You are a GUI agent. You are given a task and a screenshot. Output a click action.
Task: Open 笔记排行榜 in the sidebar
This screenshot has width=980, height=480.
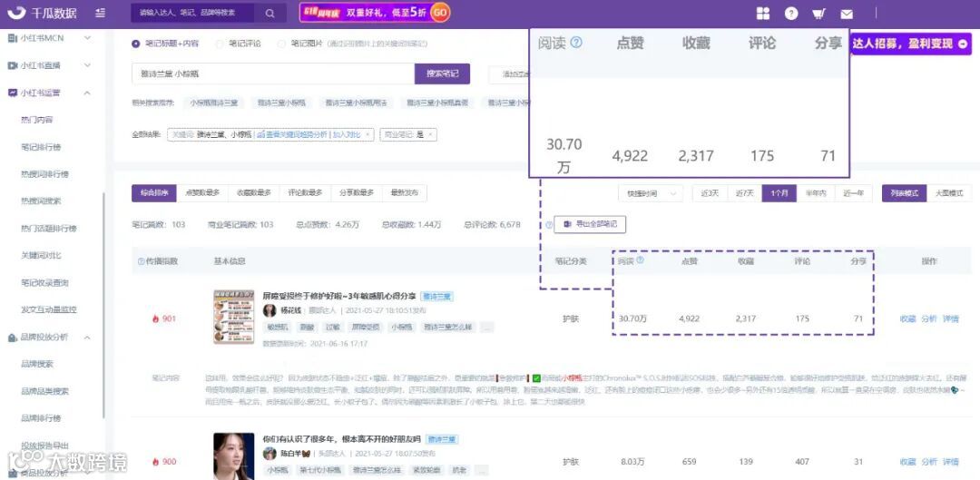(41, 147)
